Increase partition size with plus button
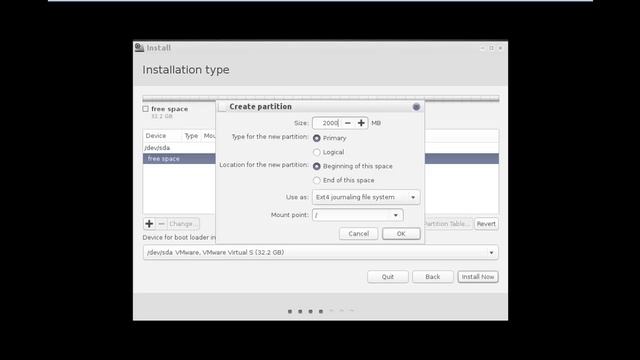 [x=361, y=123]
